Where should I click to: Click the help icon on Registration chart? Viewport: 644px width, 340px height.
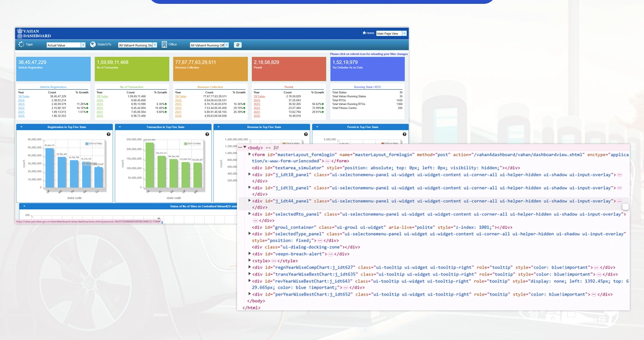(108, 134)
